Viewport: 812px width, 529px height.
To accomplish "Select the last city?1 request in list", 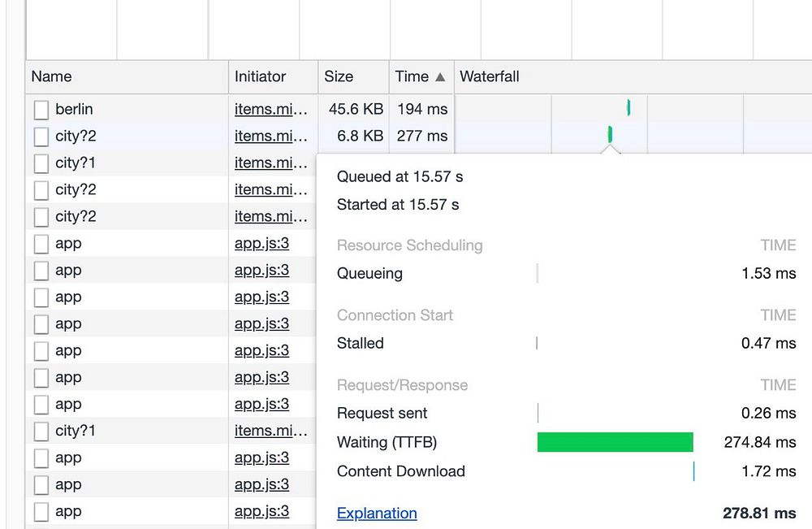I will tap(76, 431).
